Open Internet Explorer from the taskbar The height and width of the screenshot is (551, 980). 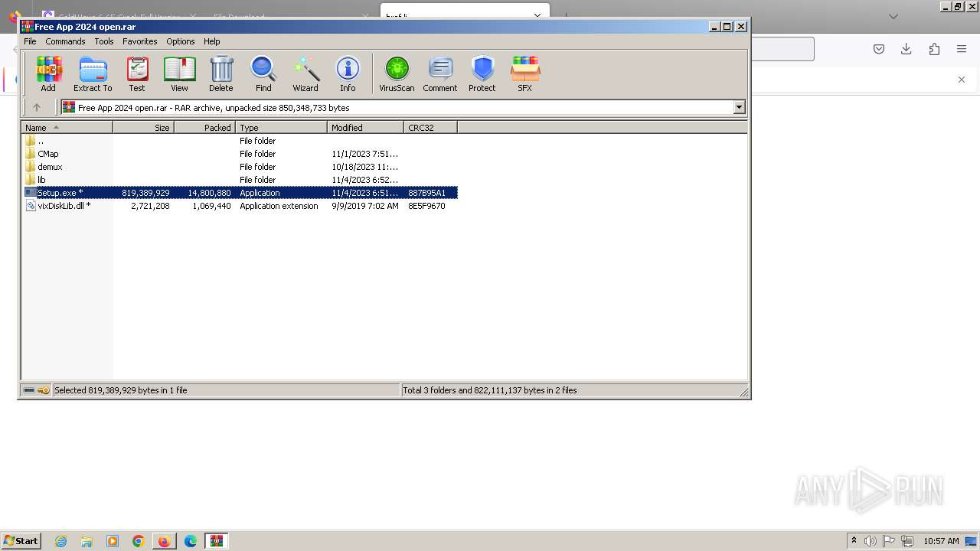pos(60,541)
